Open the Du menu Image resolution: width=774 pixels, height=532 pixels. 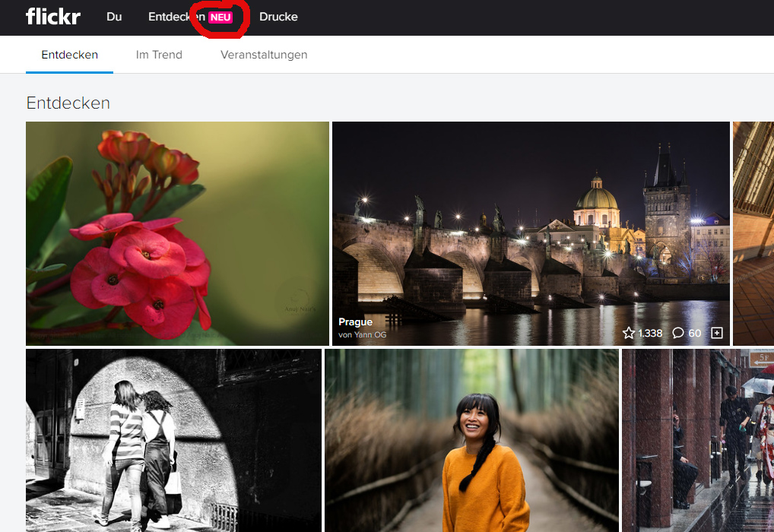[114, 17]
